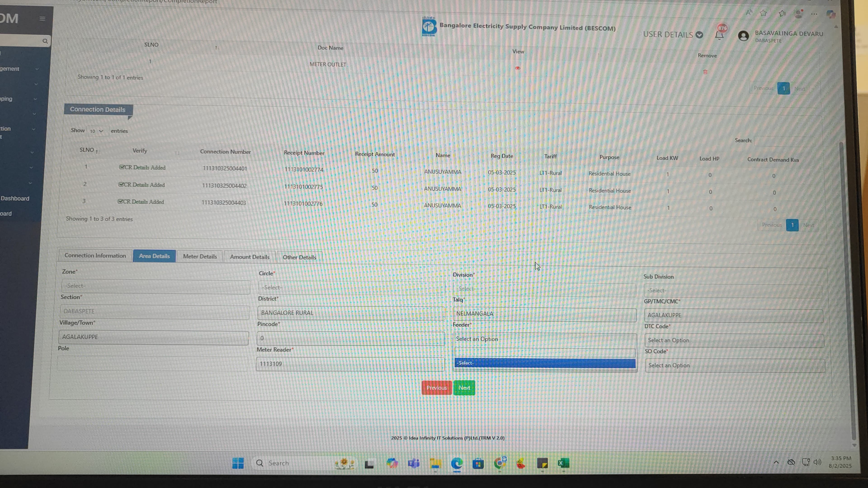
Task: Switch to the Amount Details tab
Action: [250, 257]
